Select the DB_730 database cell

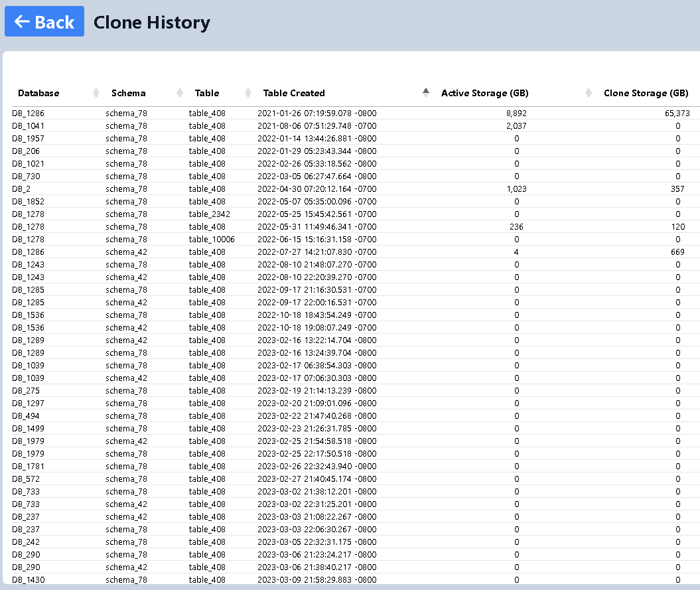coord(26,177)
